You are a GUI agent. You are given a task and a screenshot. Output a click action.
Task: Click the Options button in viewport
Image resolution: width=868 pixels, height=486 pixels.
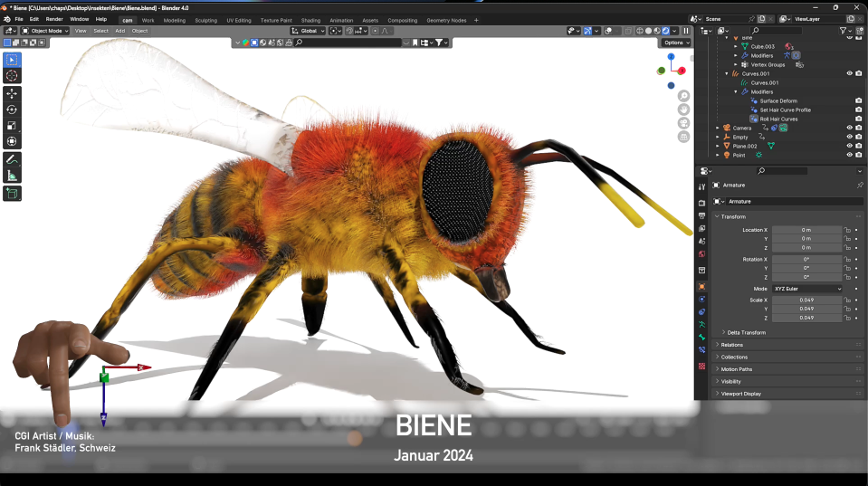click(675, 43)
